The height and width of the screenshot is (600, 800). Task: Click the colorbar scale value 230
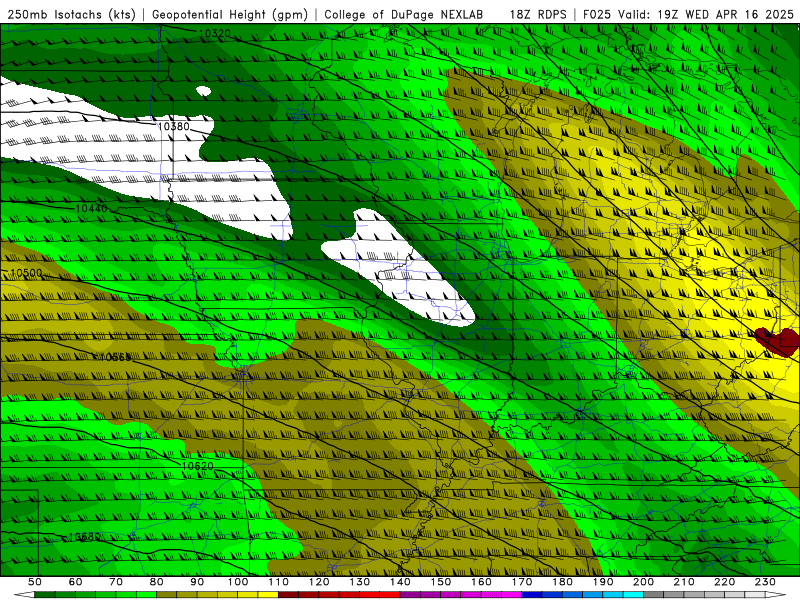pyautogui.click(x=765, y=582)
